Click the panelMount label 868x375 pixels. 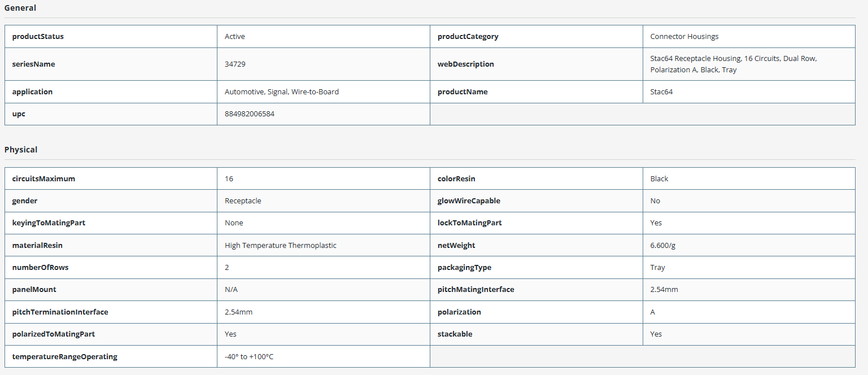click(34, 289)
